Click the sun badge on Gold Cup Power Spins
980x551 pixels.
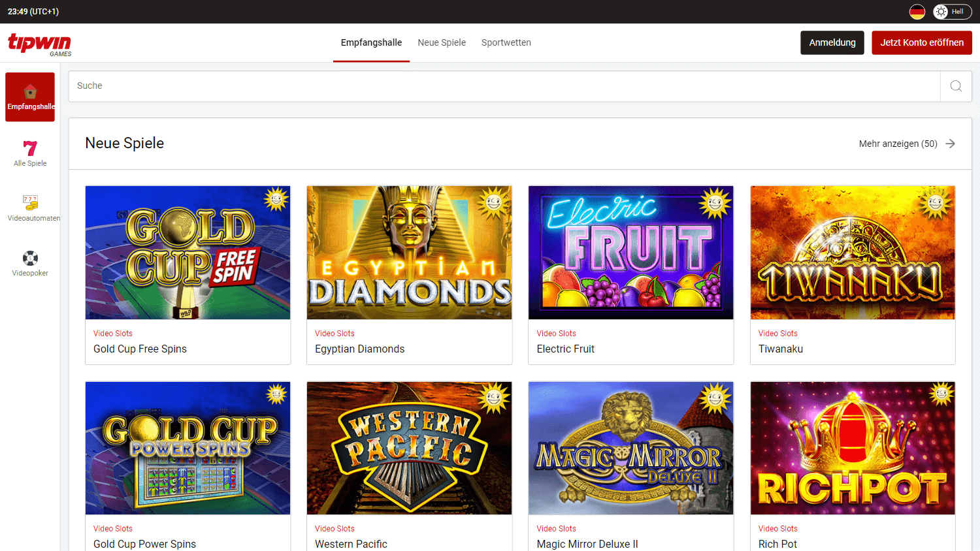276,394
